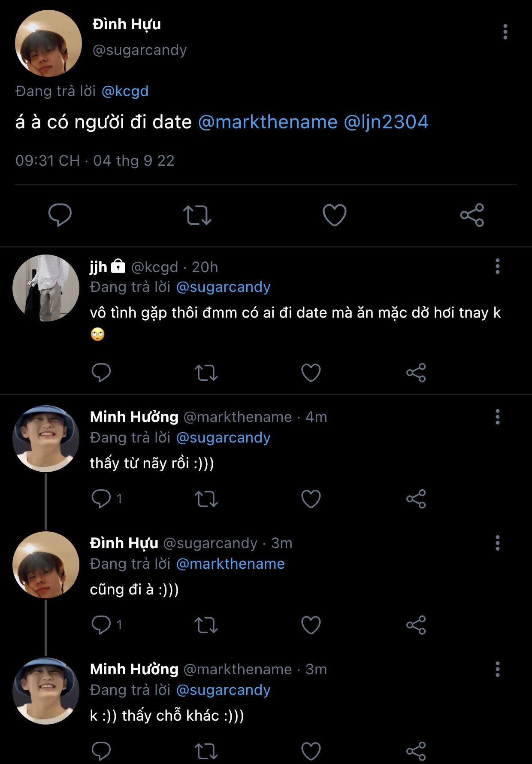
Task: Reply to Đình Hựu's main tweet
Action: 60,215
